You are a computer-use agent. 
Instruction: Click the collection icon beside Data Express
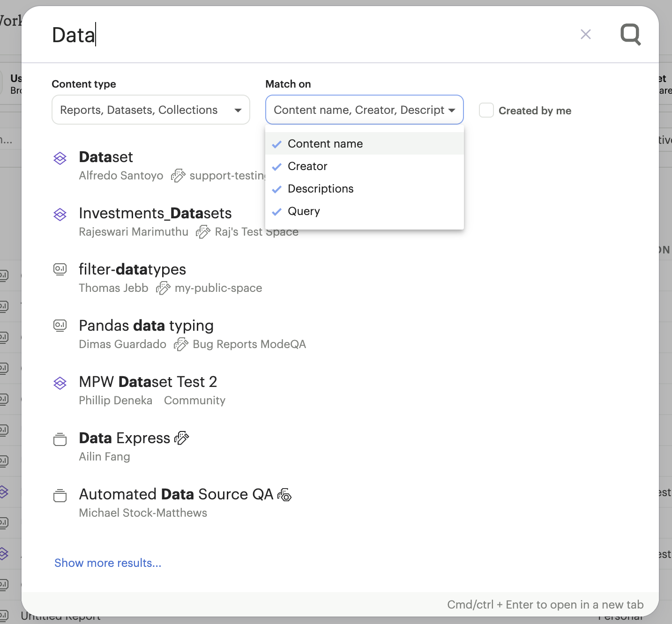60,439
